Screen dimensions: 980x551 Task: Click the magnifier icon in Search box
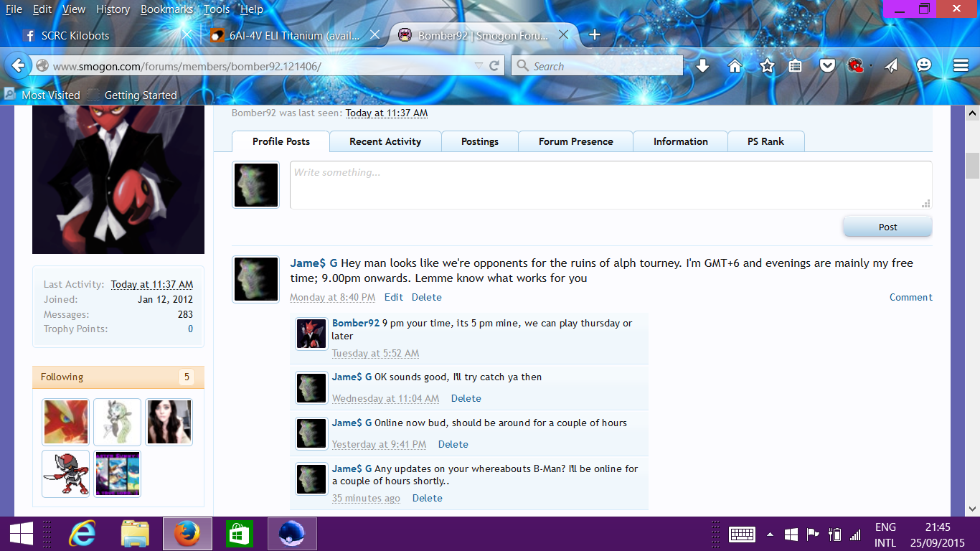click(522, 66)
